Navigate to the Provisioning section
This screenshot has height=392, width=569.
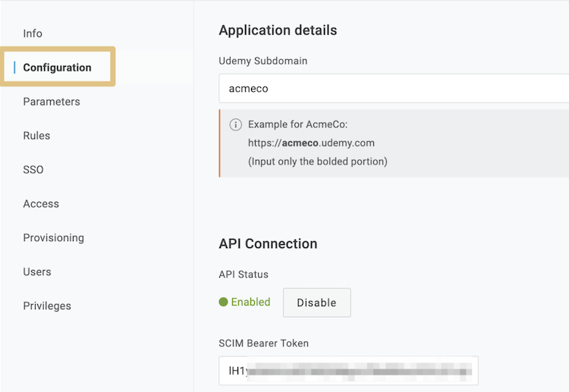[53, 238]
